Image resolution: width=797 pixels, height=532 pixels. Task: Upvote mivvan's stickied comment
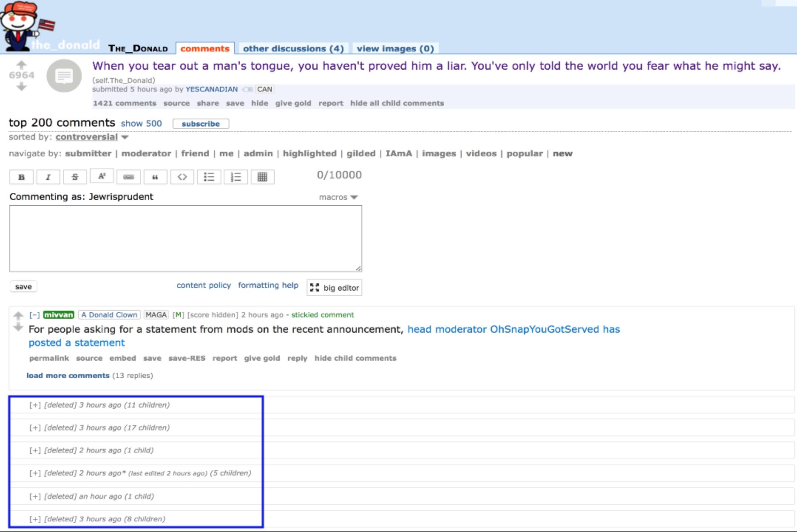pyautogui.click(x=18, y=316)
